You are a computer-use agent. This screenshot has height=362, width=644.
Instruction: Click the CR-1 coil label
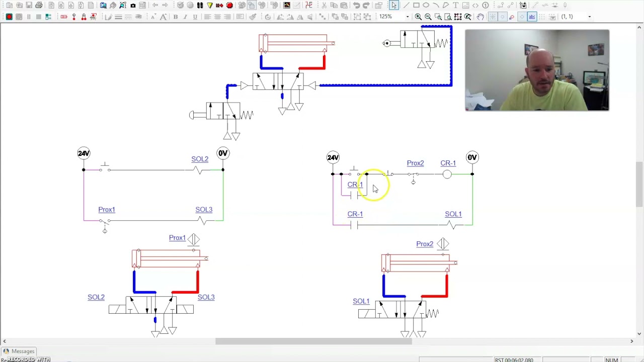click(448, 163)
